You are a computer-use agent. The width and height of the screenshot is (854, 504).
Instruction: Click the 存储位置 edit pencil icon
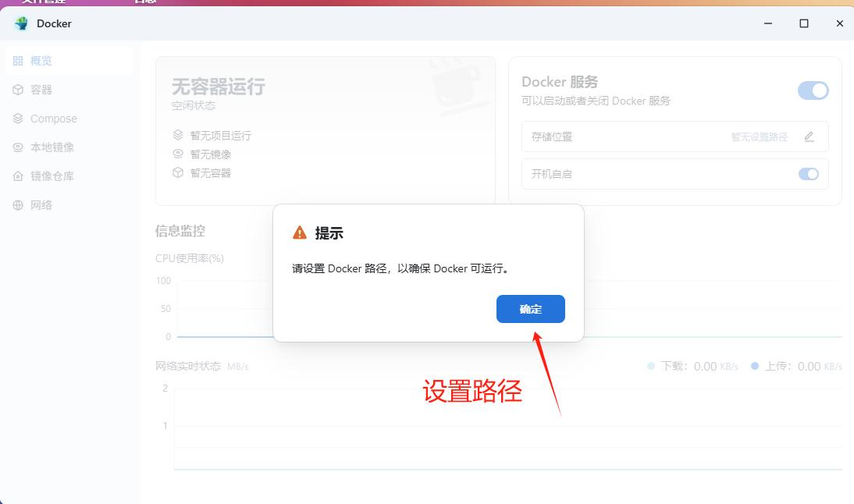tap(810, 137)
